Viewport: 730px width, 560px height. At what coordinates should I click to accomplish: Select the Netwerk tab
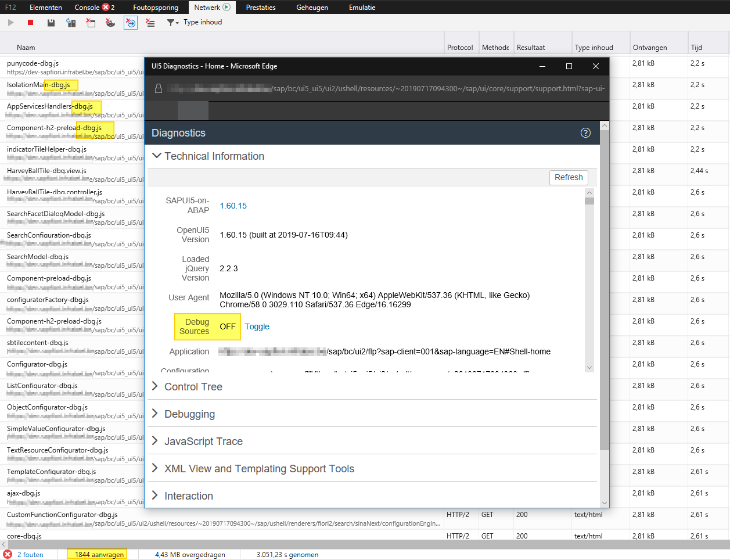point(212,8)
